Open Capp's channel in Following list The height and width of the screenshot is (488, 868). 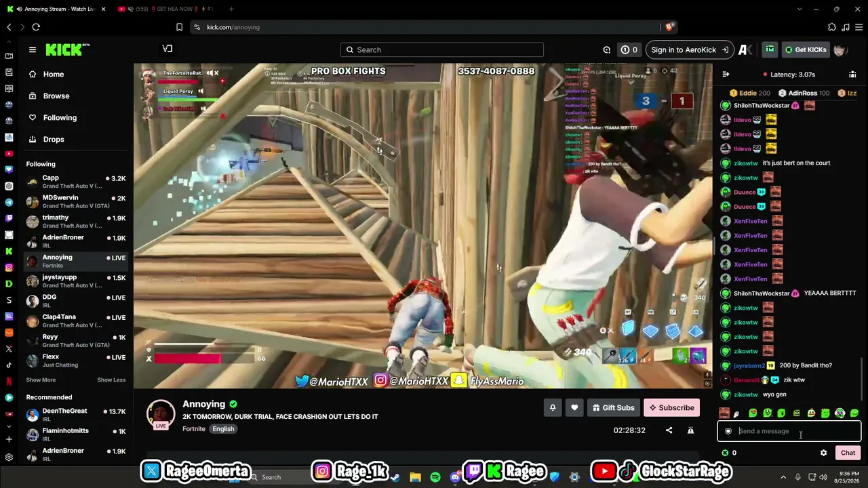pos(75,182)
